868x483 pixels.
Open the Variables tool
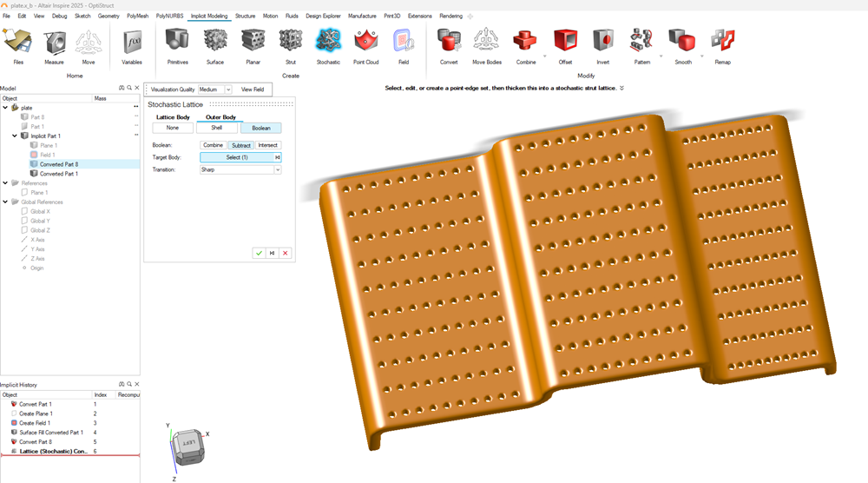(132, 45)
